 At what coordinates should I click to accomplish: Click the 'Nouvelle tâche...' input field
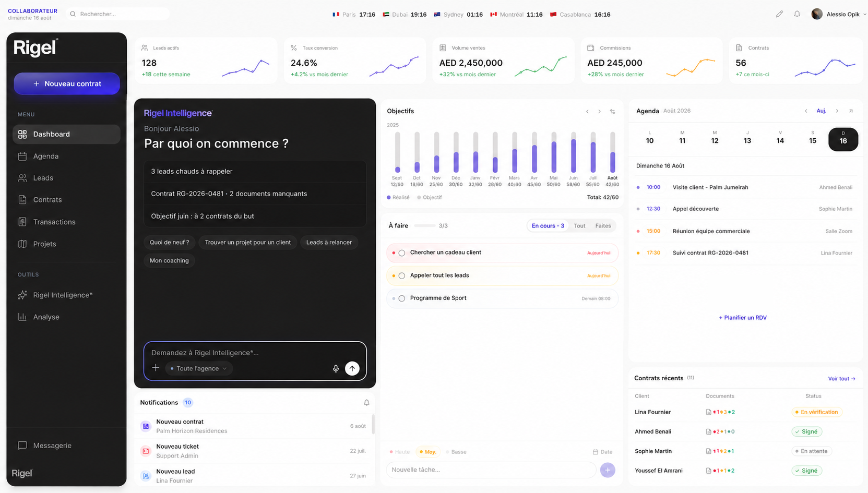point(491,470)
